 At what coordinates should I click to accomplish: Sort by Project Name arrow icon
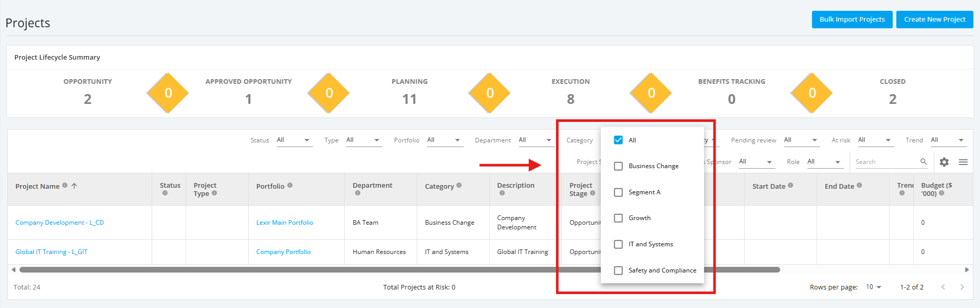[74, 186]
